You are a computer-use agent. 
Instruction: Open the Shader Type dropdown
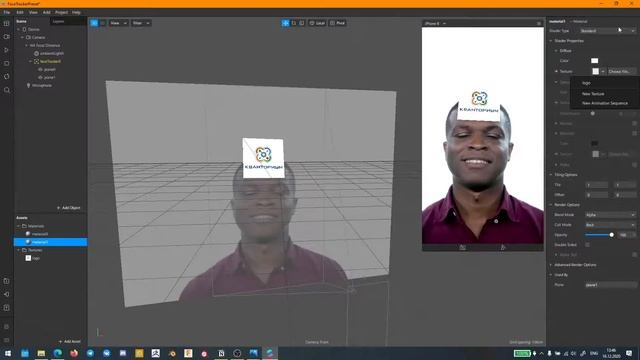click(x=607, y=31)
